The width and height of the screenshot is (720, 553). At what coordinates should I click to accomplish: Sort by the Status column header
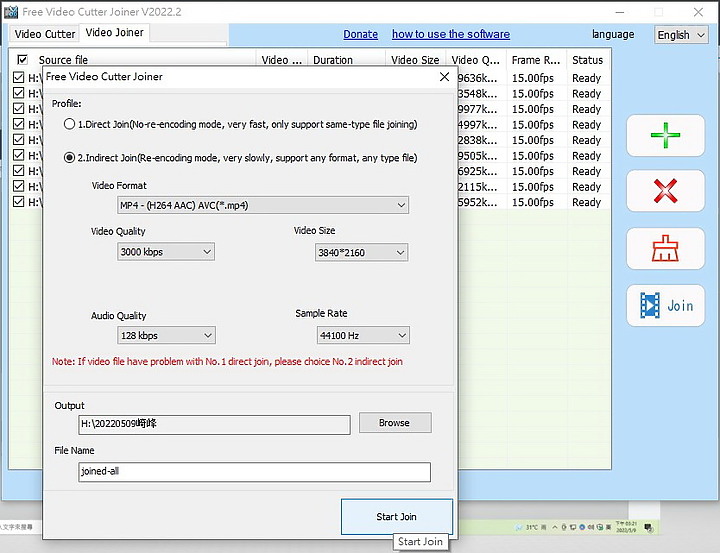coord(588,60)
